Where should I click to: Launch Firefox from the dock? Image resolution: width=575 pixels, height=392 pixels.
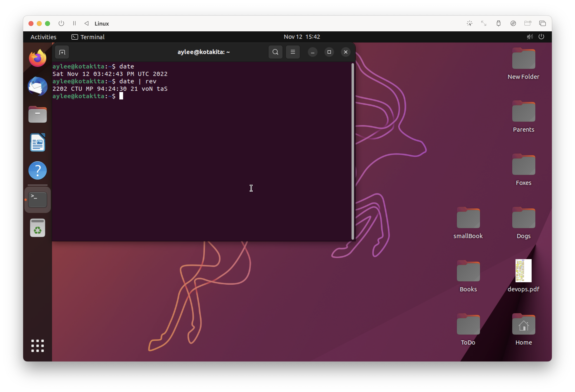(x=38, y=58)
